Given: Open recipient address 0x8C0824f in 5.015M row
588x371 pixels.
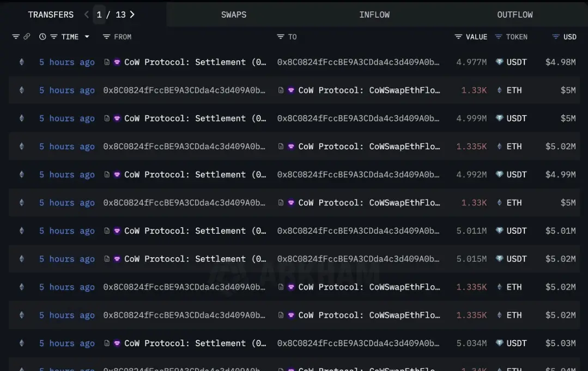Looking at the screenshot, I should (x=358, y=259).
